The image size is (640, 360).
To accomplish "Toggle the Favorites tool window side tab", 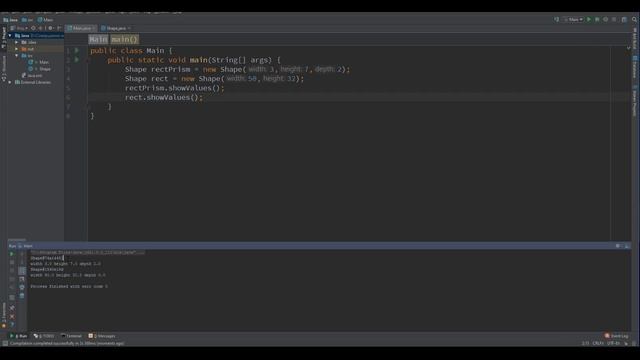I will click(x=4, y=315).
